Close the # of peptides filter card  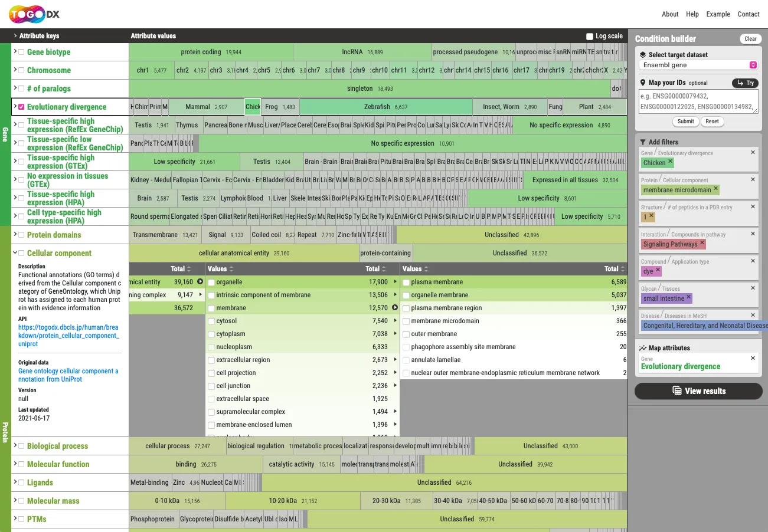753,206
